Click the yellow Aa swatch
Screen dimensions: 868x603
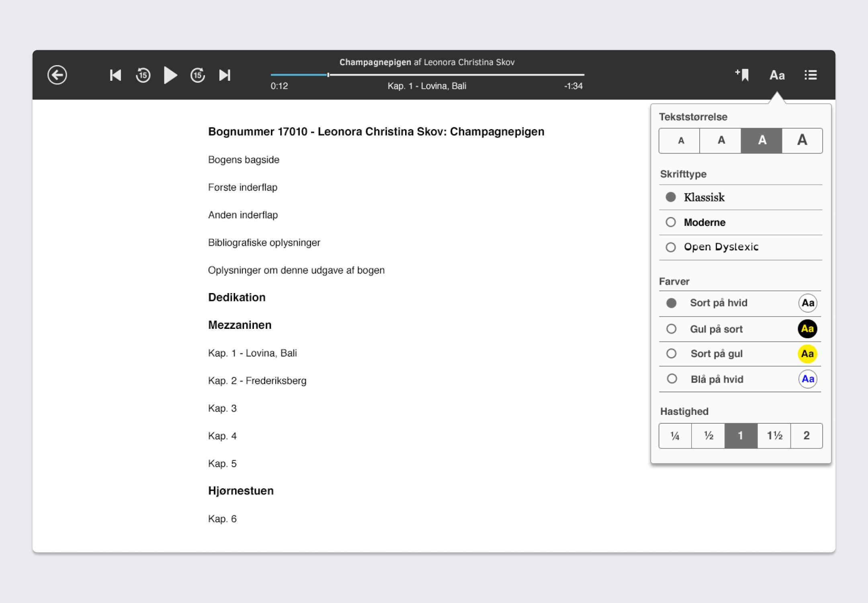click(807, 354)
